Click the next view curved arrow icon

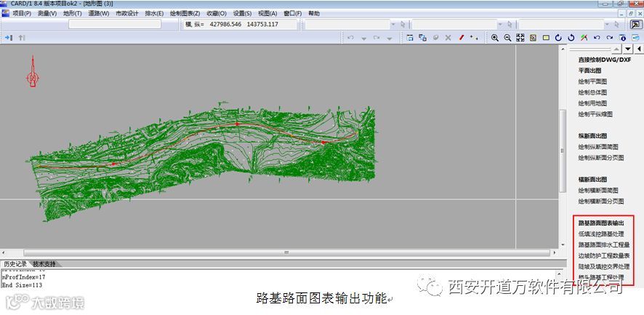point(610,37)
